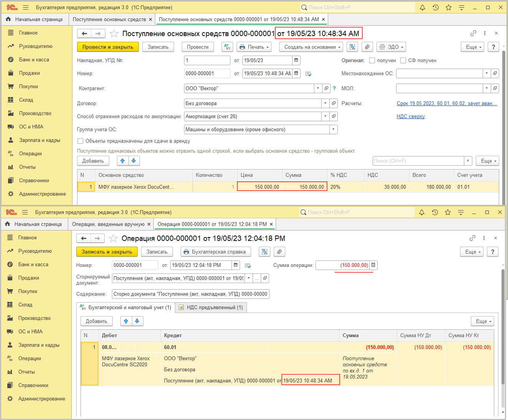Expand Договор dropdown arrow
The width and height of the screenshot is (508, 420).
tap(325, 103)
